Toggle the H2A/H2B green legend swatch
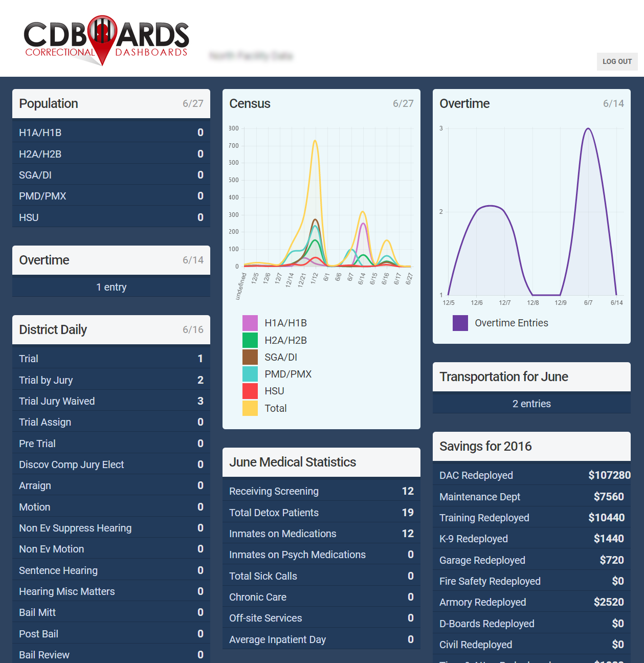 click(x=250, y=340)
